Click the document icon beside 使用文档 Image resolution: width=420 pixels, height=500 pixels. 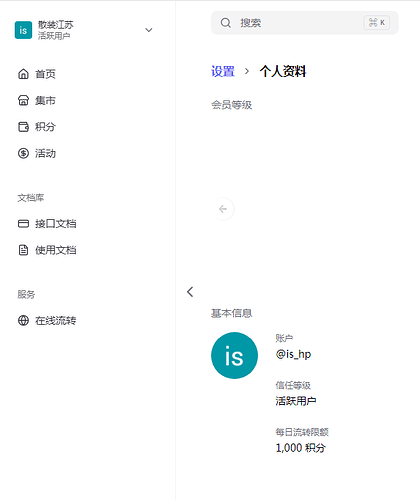23,250
